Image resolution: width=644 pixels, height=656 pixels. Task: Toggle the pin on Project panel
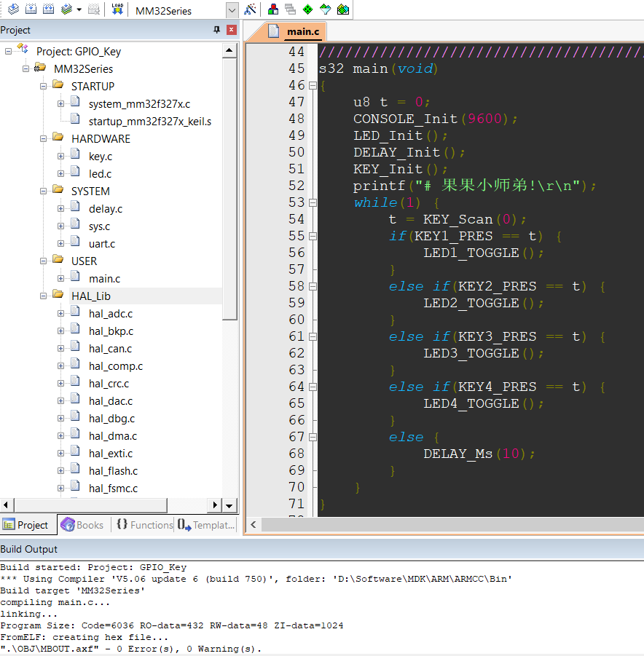(216, 30)
